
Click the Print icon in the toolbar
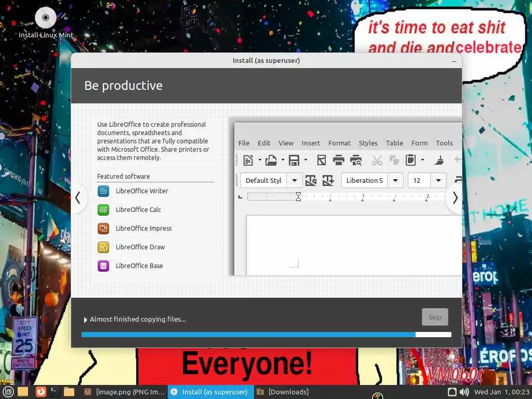[338, 160]
